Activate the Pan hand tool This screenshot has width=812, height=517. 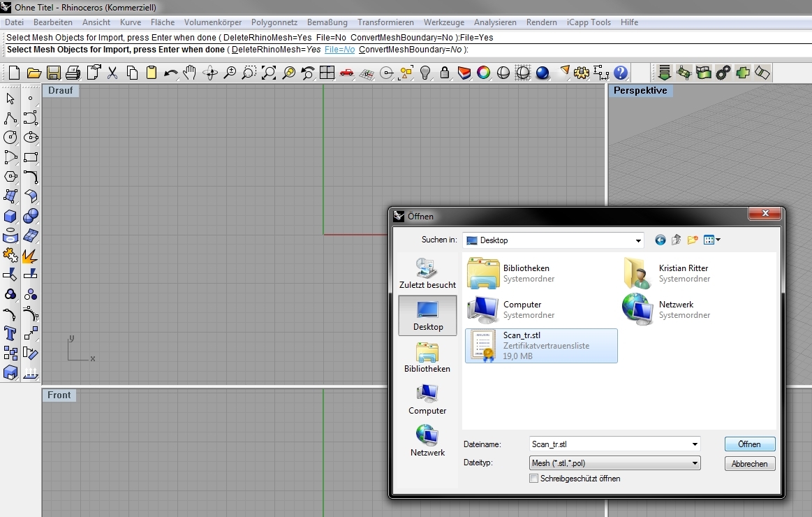pos(190,73)
